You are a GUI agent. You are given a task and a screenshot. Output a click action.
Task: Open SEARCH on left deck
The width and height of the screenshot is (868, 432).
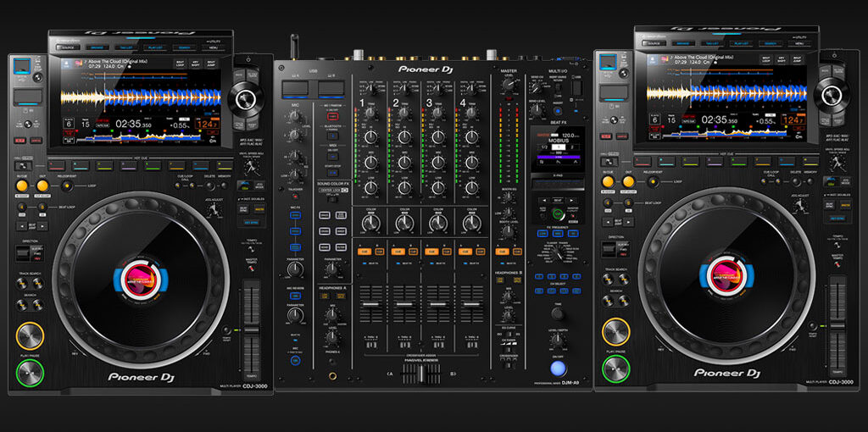point(184,48)
